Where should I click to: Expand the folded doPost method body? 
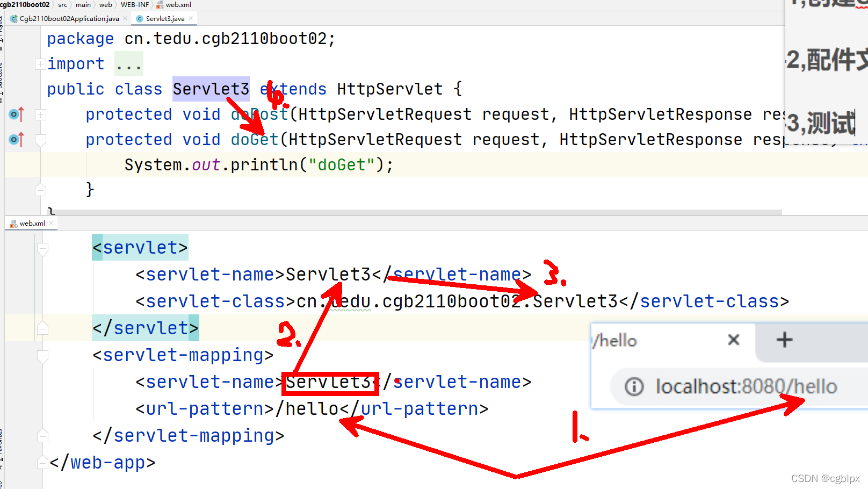(x=40, y=114)
